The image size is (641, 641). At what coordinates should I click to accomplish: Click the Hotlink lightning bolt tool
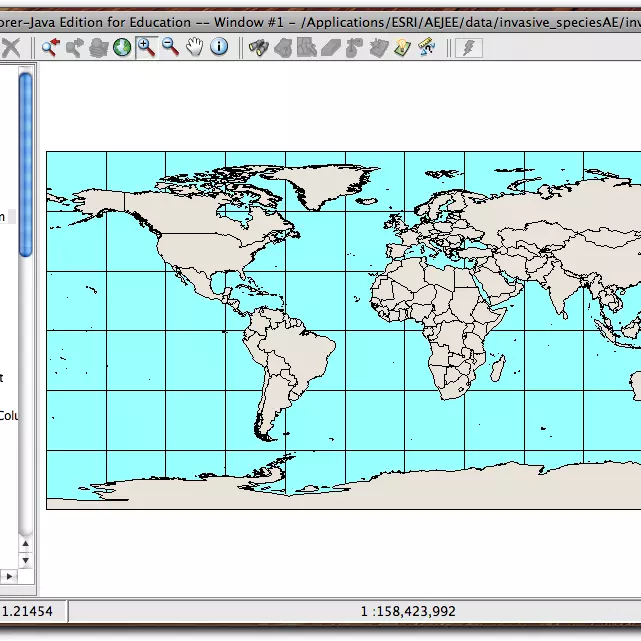point(468,47)
